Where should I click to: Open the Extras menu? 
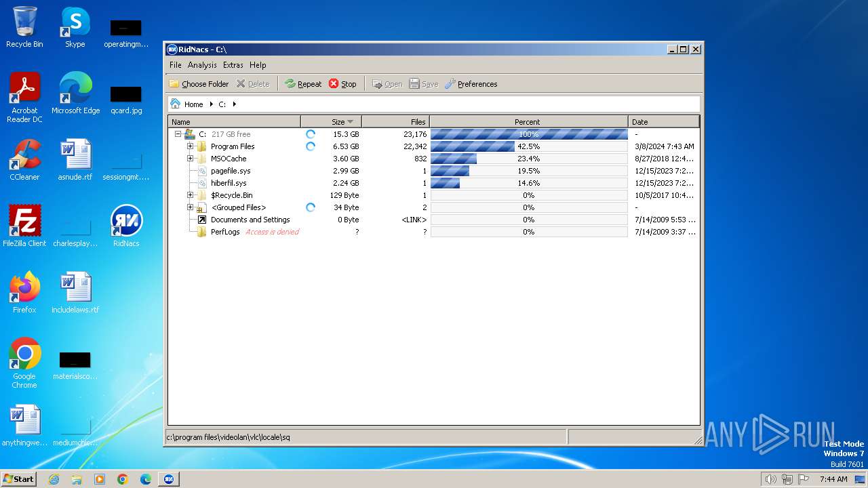(233, 65)
